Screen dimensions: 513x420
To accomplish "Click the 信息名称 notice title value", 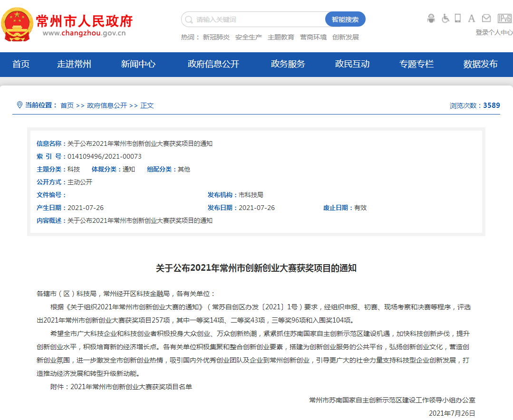I will pyautogui.click(x=140, y=143).
